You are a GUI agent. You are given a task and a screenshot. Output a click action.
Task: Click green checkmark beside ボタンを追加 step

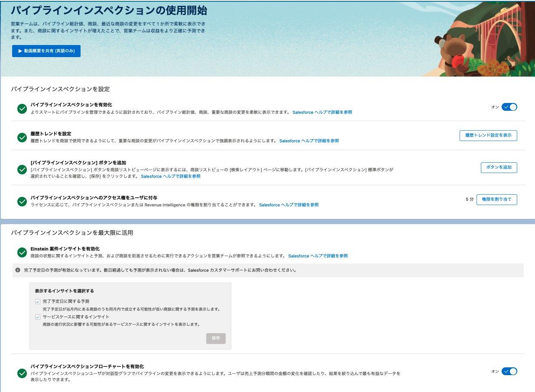(x=22, y=169)
